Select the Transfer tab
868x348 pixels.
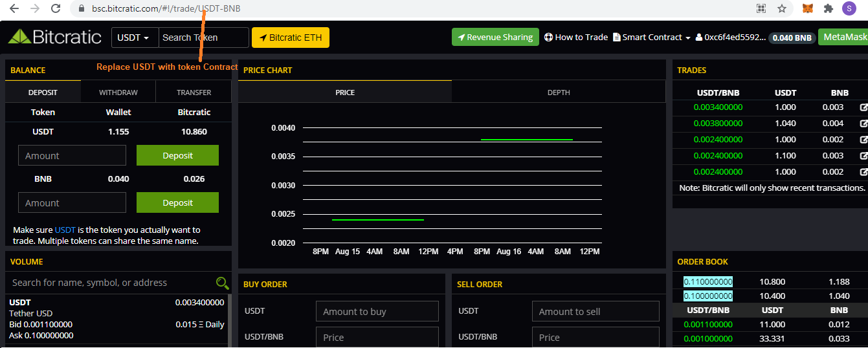pyautogui.click(x=194, y=92)
